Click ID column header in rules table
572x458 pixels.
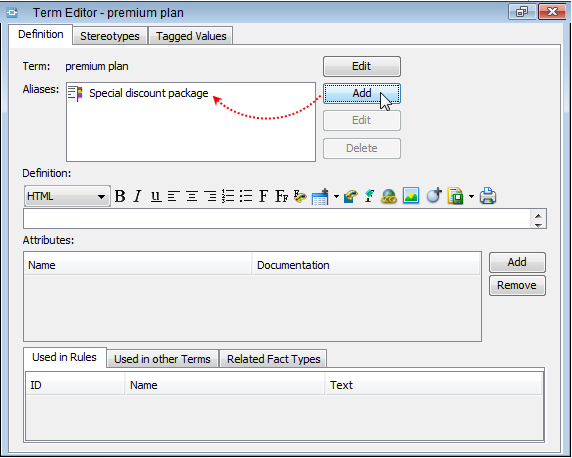click(x=75, y=385)
